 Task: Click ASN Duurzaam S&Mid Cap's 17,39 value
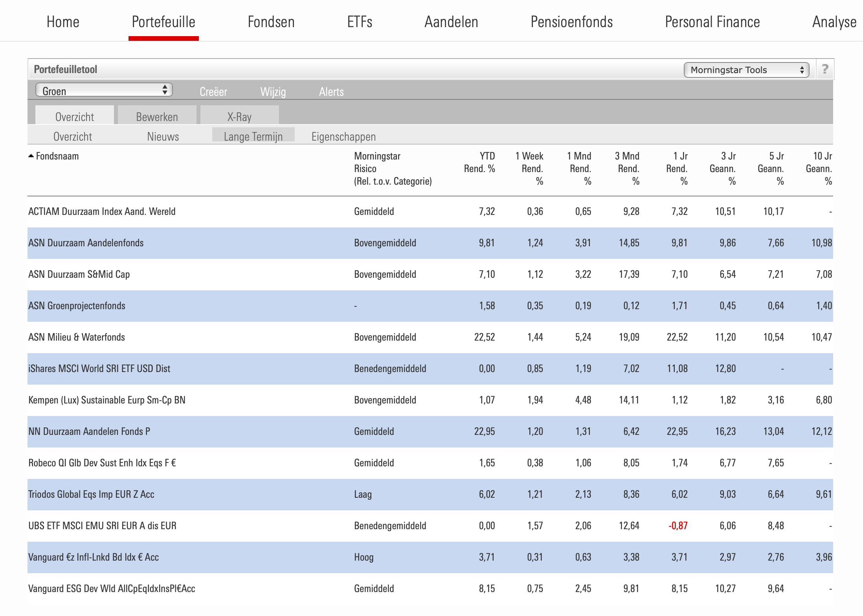[x=629, y=274]
